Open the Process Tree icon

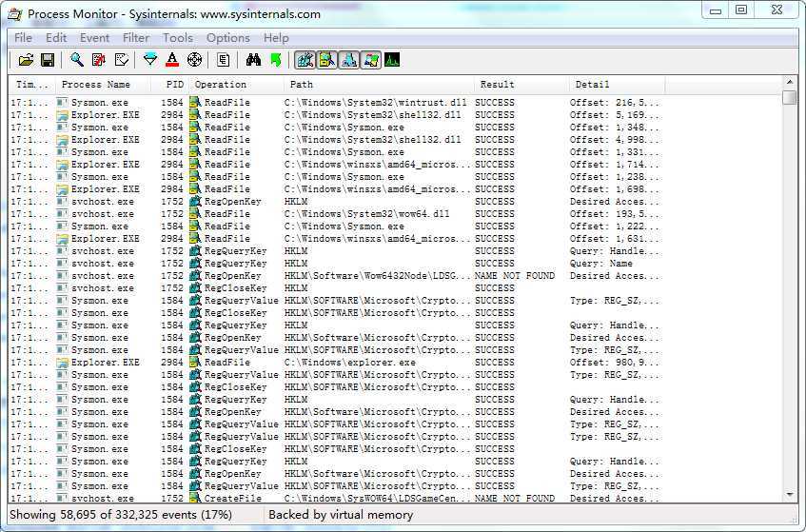coord(224,60)
